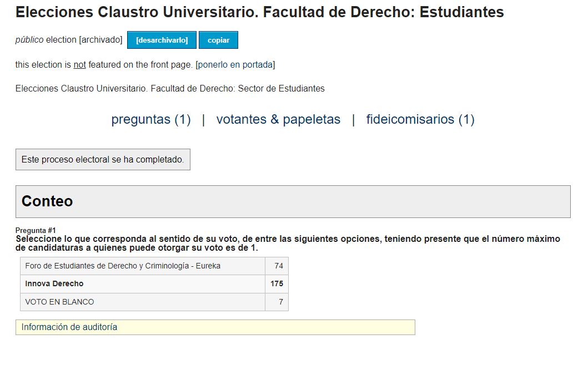The image size is (588, 365).
Task: Click the 'proceso electoral se ha completado' notice
Action: [x=103, y=159]
